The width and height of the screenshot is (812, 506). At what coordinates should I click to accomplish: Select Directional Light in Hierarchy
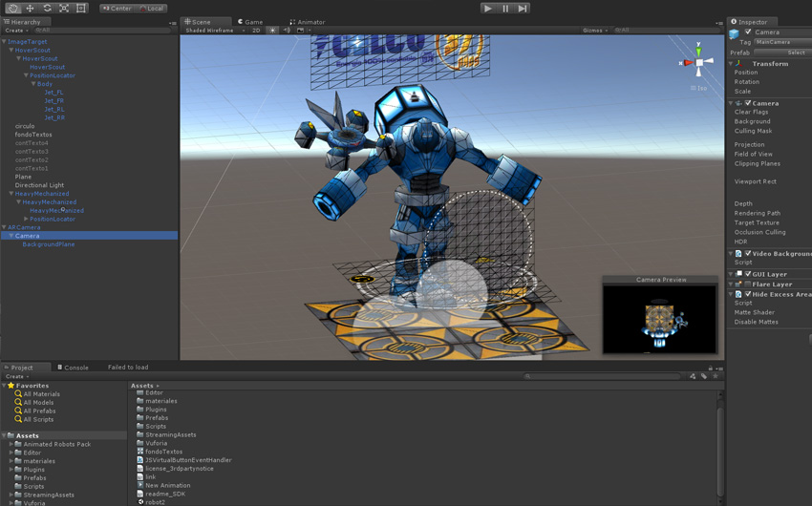pos(39,185)
